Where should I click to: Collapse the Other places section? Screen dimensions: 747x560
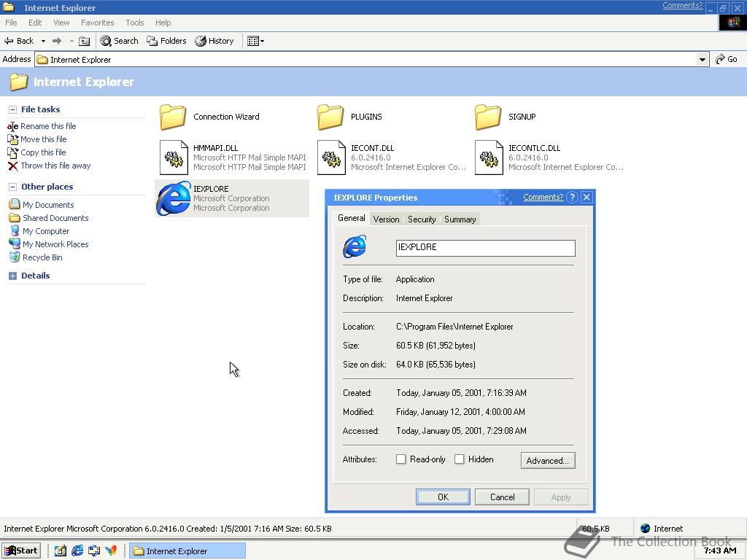pos(13,187)
